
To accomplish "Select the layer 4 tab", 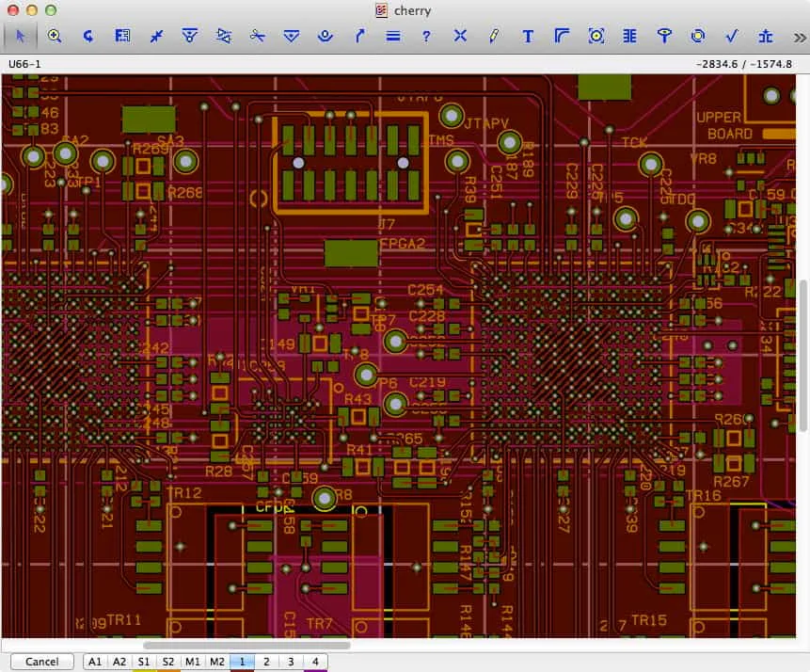I will click(x=315, y=662).
